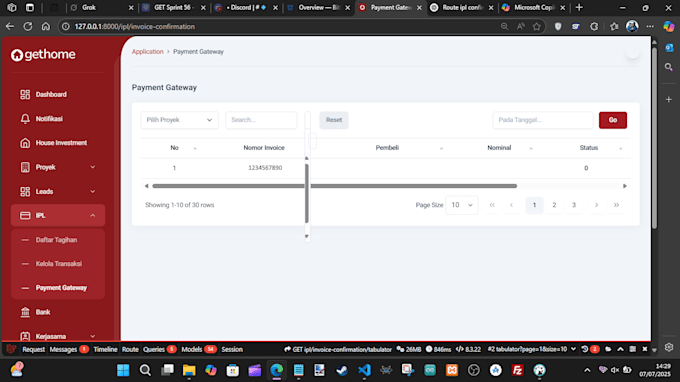Open the Bank sidebar item
680x382 pixels.
42,312
